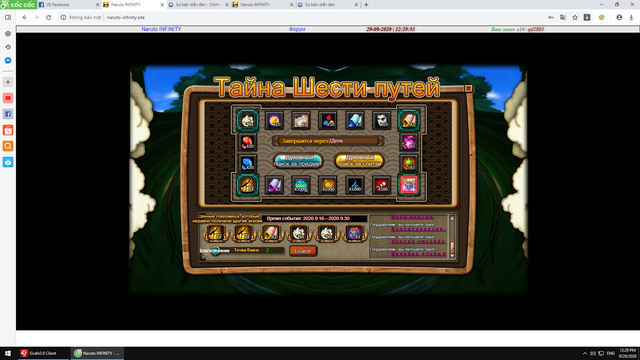Image resolution: width=640 pixels, height=360 pixels.
Task: Select the red boxing glove item
Action: (247, 142)
